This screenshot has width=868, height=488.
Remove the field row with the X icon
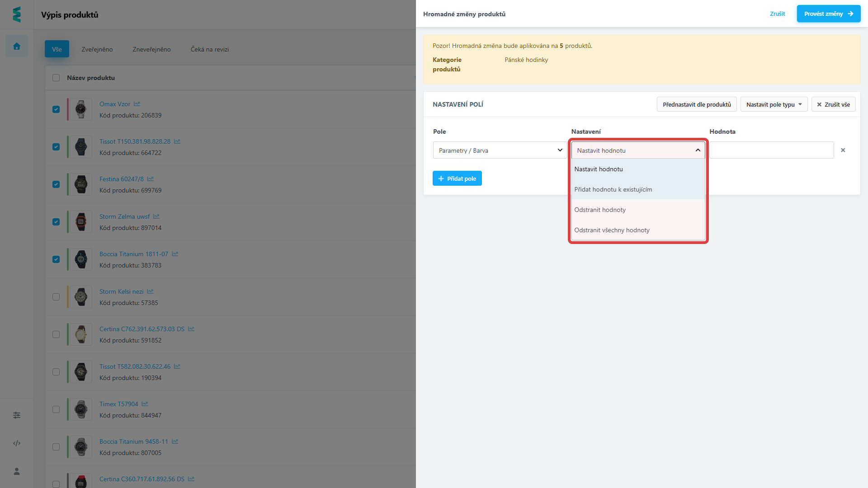pos(843,150)
